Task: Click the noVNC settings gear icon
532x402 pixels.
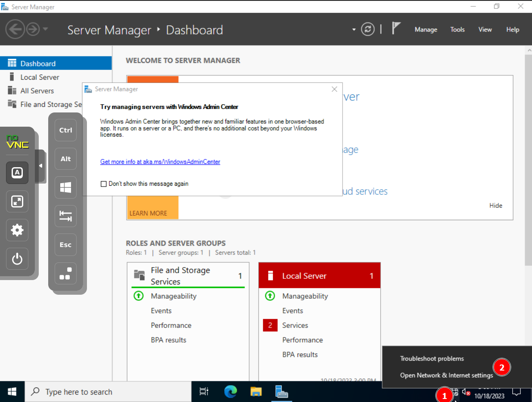Action: click(x=17, y=230)
